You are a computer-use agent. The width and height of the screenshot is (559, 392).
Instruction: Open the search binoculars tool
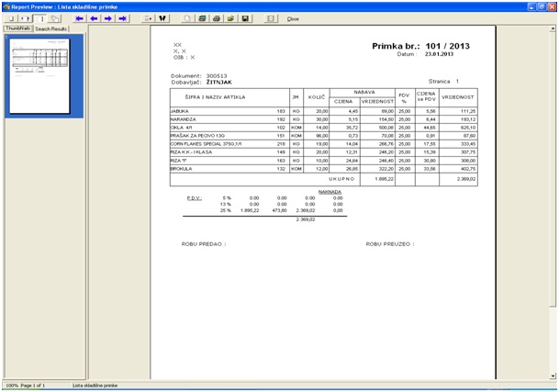[162, 18]
